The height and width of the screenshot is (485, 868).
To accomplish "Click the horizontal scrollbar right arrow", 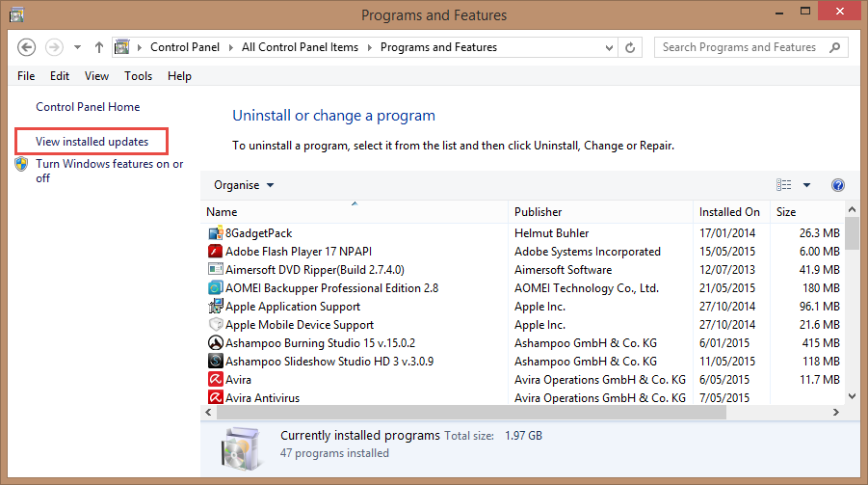I will (x=836, y=413).
